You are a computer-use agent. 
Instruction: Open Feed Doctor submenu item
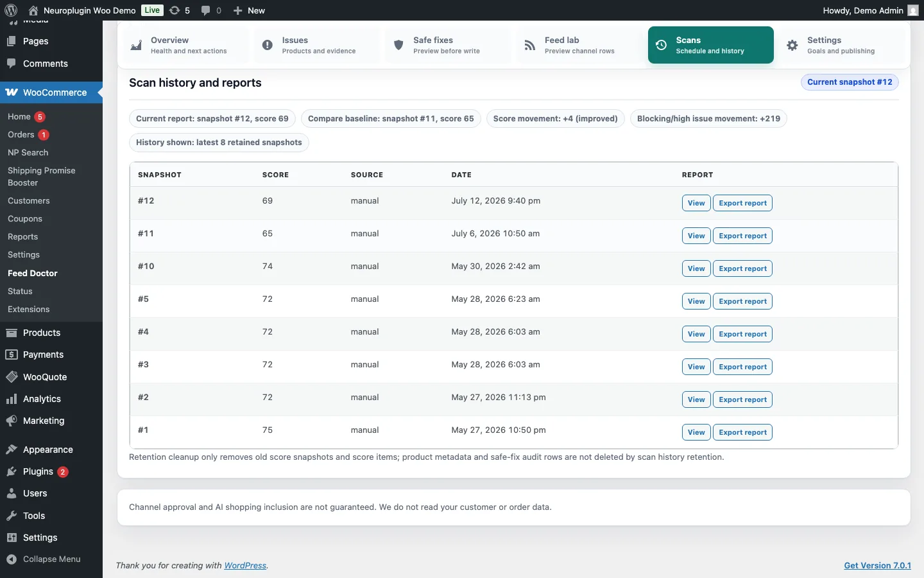coord(33,273)
